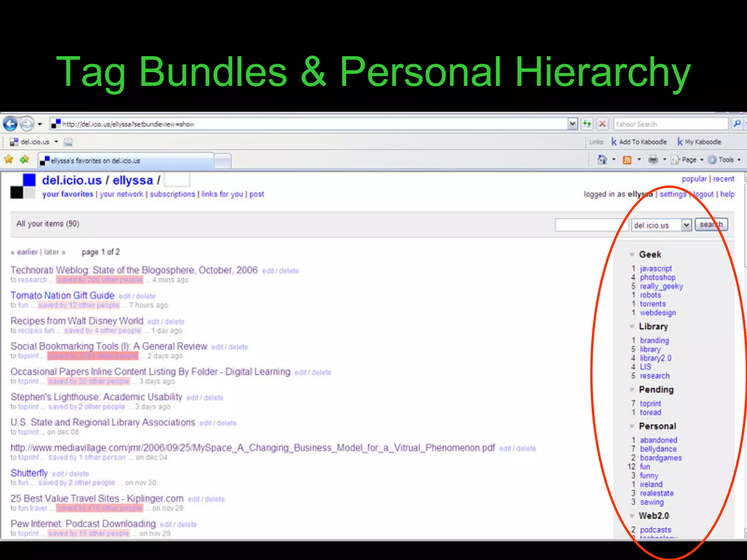This screenshot has height=560, width=747.
Task: Click the Yahoo! Search box
Action: [x=670, y=124]
